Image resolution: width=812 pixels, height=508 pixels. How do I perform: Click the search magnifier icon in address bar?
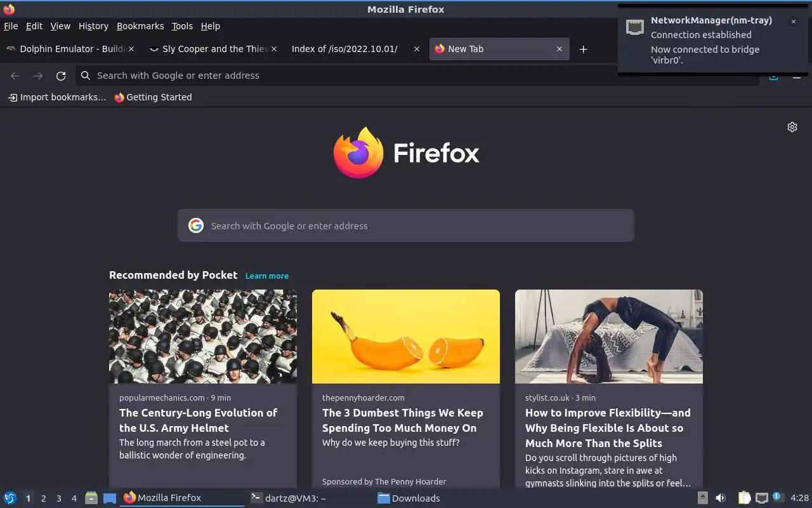tap(86, 76)
